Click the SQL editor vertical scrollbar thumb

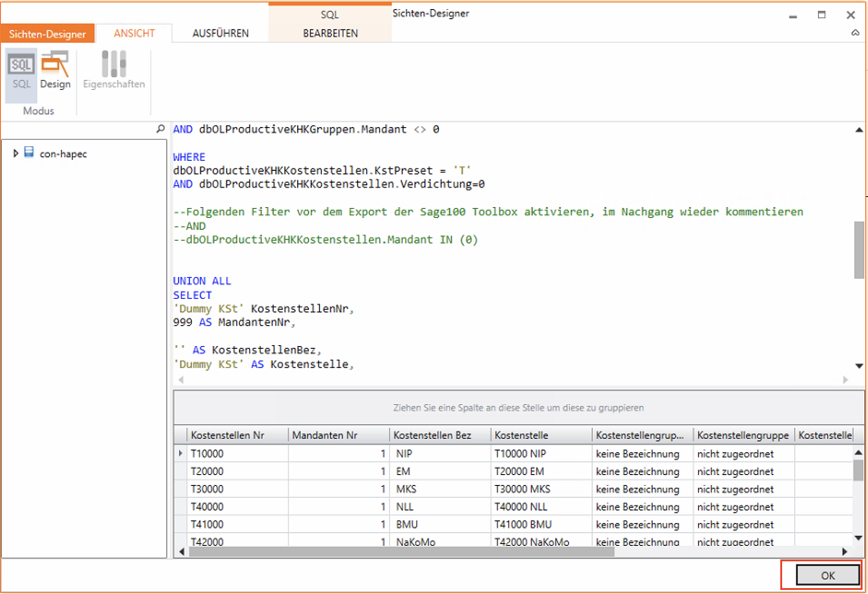(858, 250)
